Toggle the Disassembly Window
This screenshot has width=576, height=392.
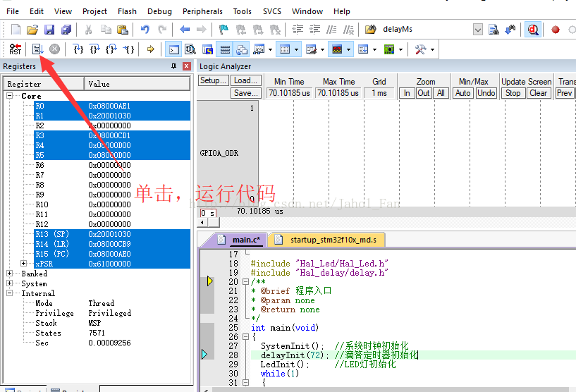click(190, 49)
